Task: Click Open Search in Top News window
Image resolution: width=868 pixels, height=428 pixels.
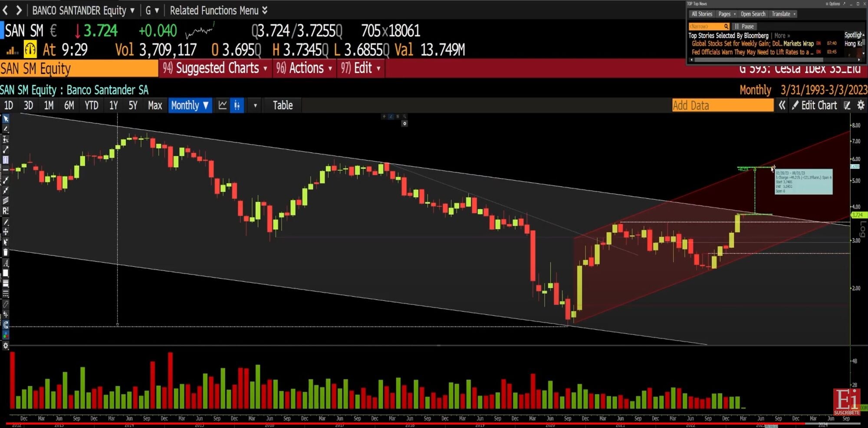Action: click(753, 14)
